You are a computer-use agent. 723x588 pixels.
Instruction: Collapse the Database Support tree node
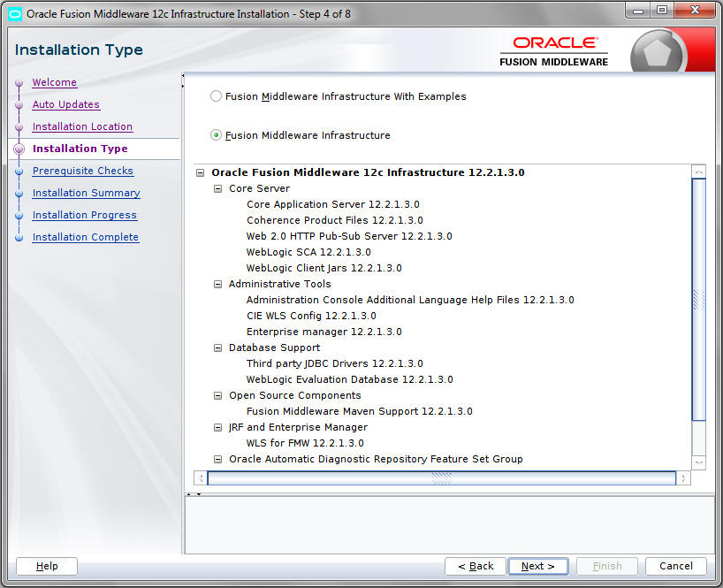pos(217,347)
